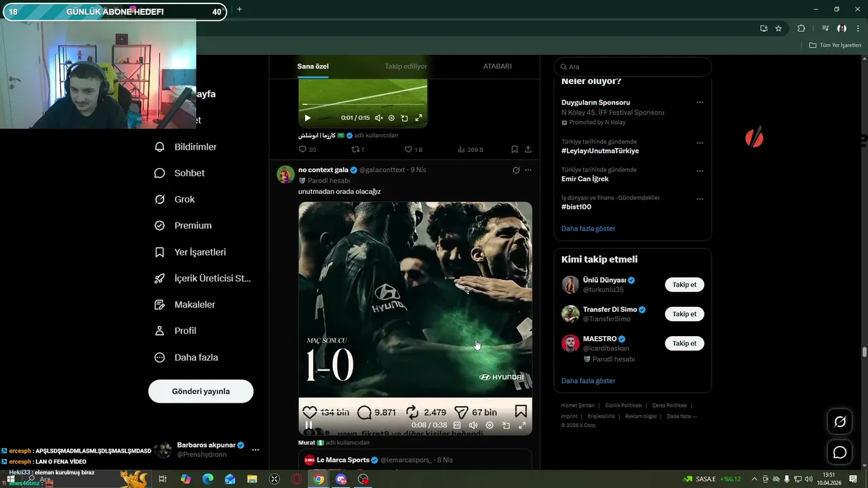Open more options on no context gala post

click(x=528, y=170)
